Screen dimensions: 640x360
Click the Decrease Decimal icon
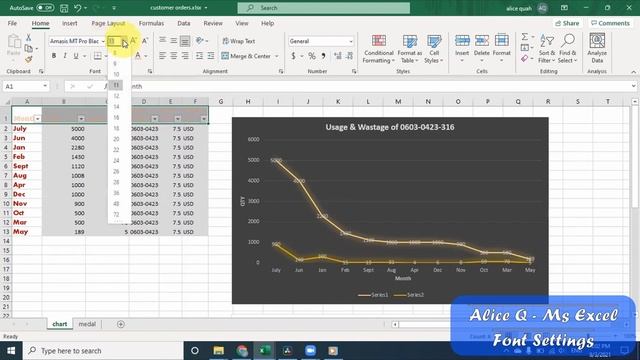[x=349, y=56]
